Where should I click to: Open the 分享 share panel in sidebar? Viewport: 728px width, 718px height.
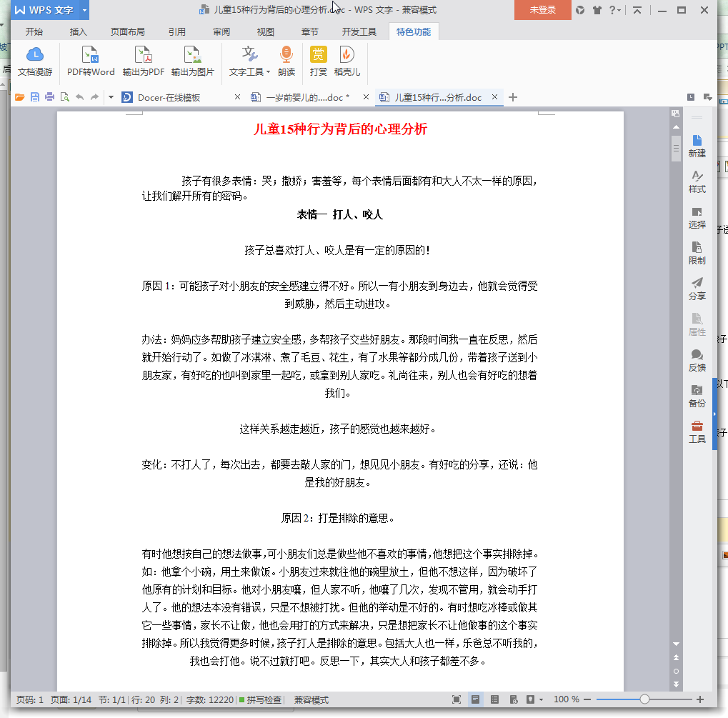click(697, 288)
